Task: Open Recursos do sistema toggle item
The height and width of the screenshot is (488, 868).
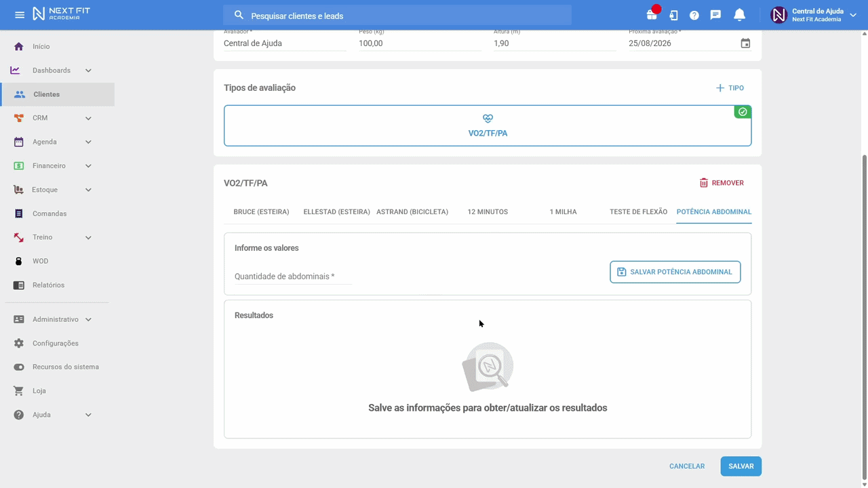Action: (x=57, y=367)
